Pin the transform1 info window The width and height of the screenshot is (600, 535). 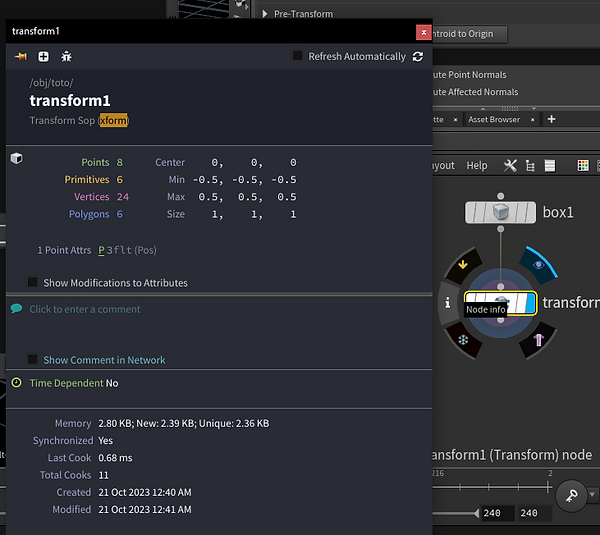point(21,57)
